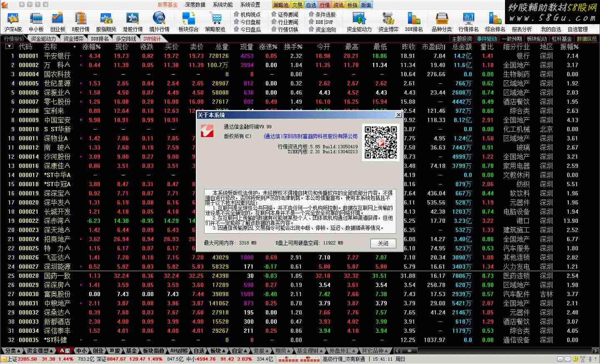Expand the 其它品种 bottom dropdown tab
The width and height of the screenshot is (600, 364).
coord(375,351)
